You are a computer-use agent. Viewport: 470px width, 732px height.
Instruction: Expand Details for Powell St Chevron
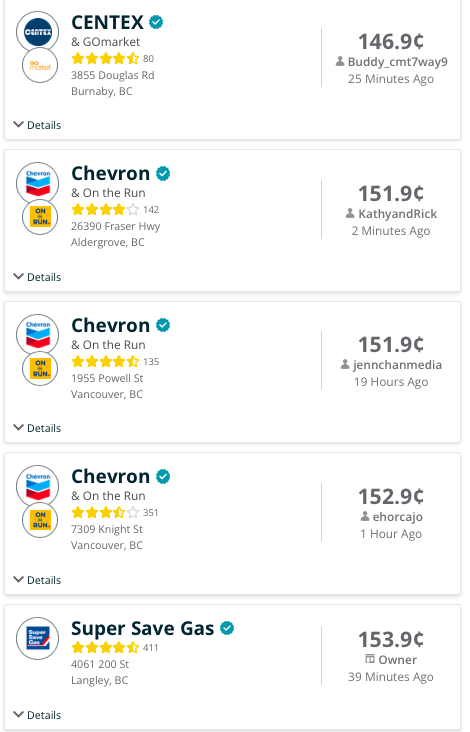[x=37, y=428]
